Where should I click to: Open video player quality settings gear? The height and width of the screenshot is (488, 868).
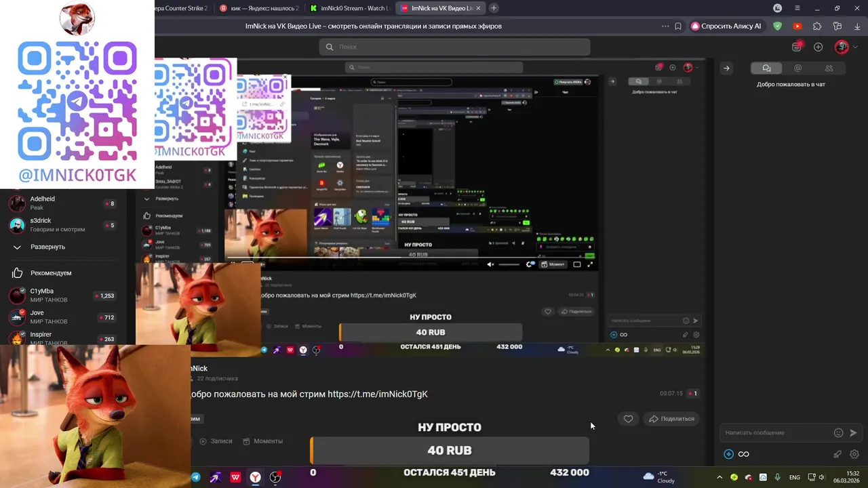tap(530, 264)
